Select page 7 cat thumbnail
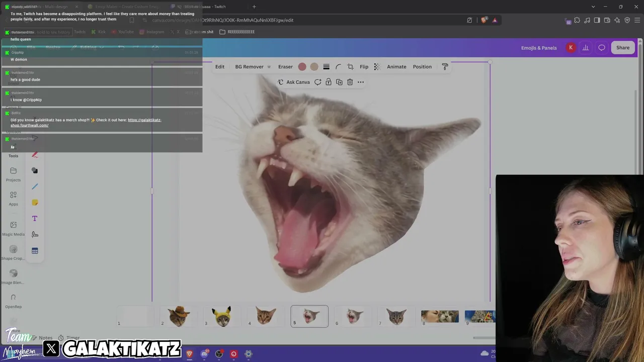The height and width of the screenshot is (362, 644). pos(396,316)
